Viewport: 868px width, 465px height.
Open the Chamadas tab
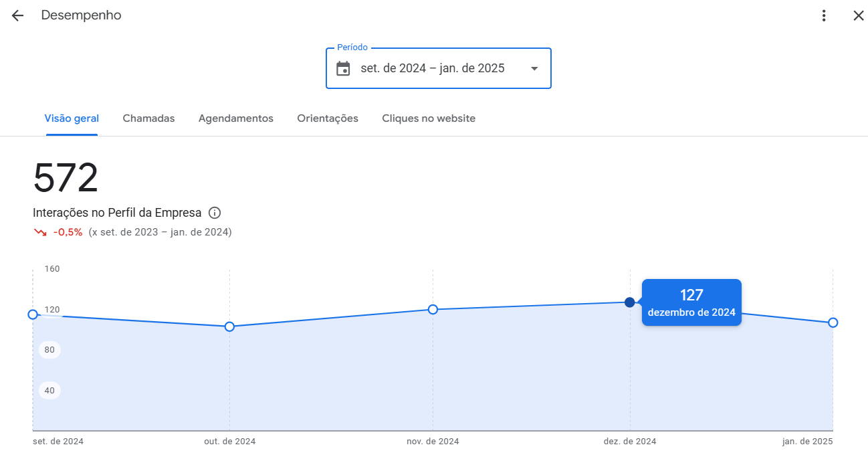(x=148, y=118)
